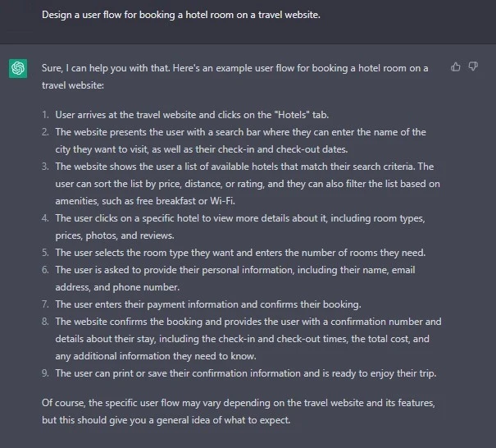Click step 7 about payment information

tap(208, 304)
